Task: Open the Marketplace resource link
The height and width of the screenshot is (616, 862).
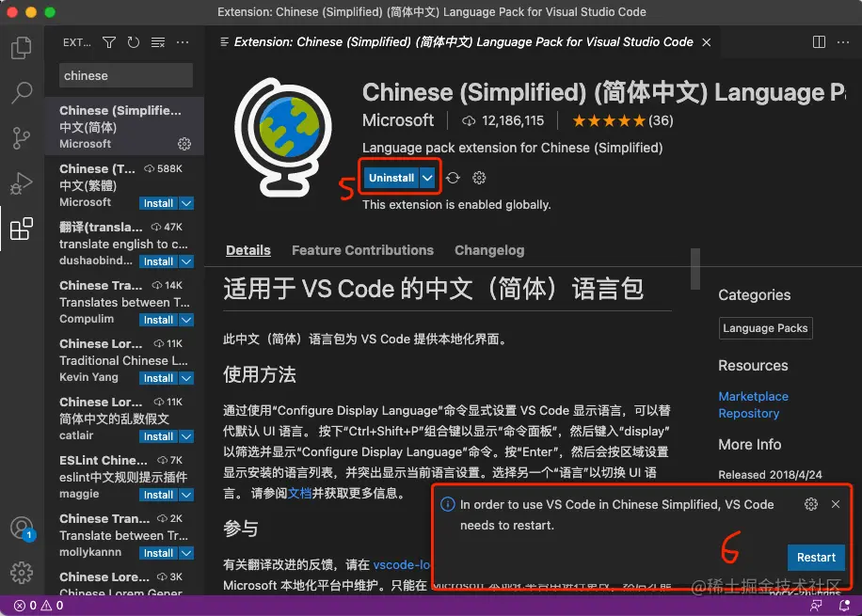Action: (753, 396)
